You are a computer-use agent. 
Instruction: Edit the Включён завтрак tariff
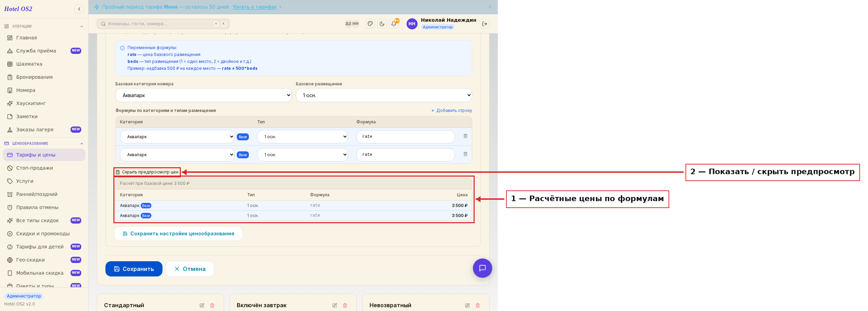click(x=335, y=305)
